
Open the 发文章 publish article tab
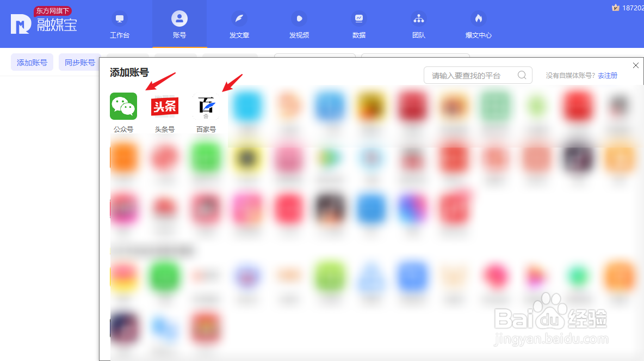(x=239, y=26)
